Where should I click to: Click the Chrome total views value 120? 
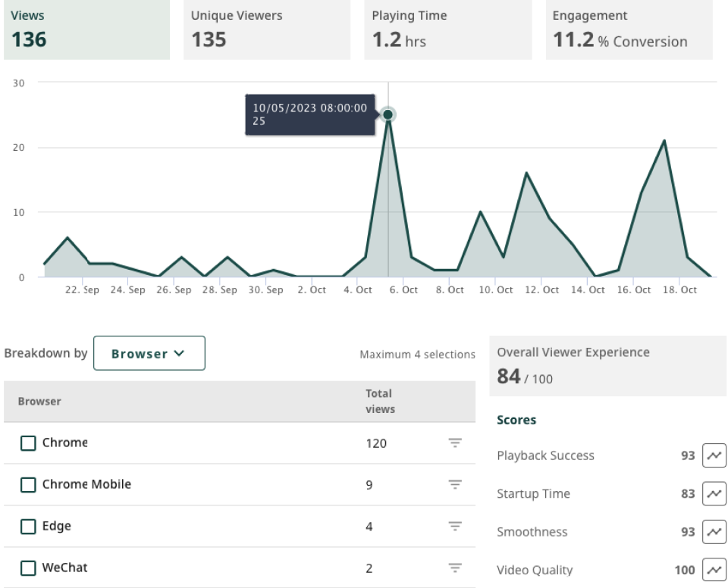pos(376,444)
